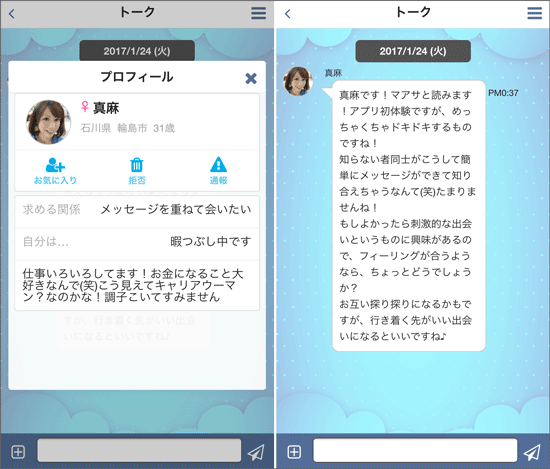Tap the sender name 真麻 above the bubble

333,73
